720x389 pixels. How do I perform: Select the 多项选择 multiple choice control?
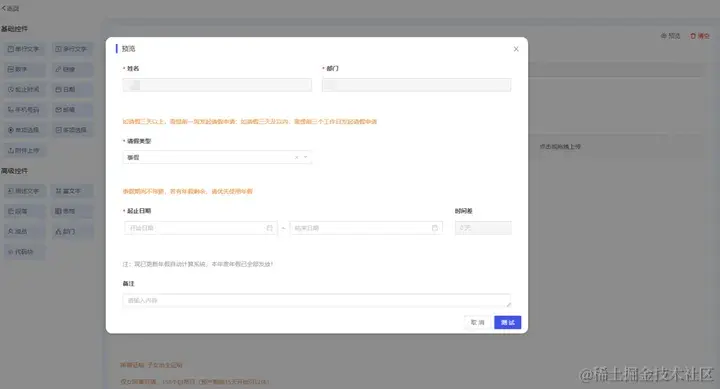[x=72, y=130]
